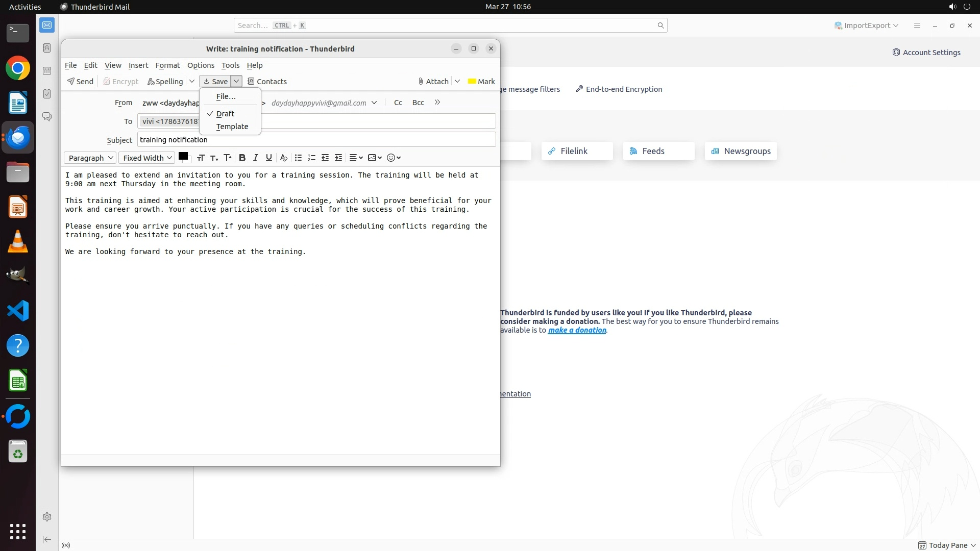Send the training notification email
This screenshot has height=551, width=980.
(80, 81)
